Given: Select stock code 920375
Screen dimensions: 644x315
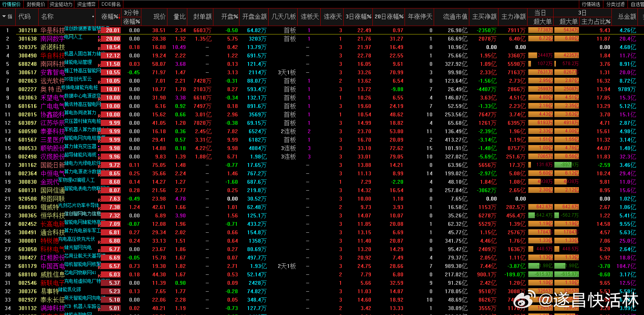Looking at the screenshot, I should [28, 47].
